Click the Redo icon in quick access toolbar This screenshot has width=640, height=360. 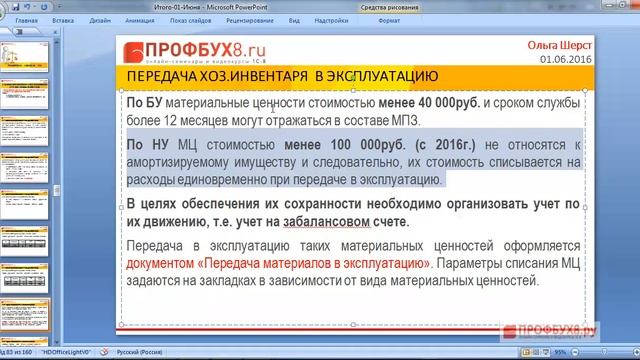(x=44, y=7)
